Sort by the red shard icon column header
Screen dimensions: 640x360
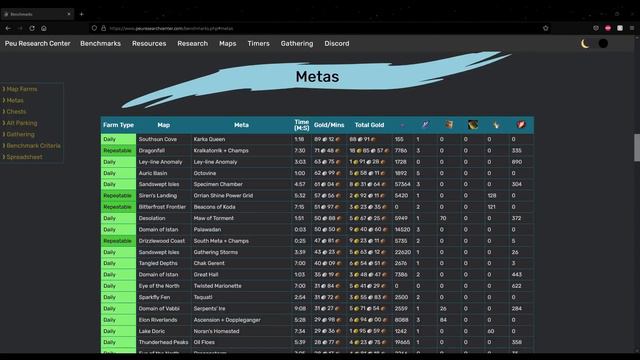point(521,125)
